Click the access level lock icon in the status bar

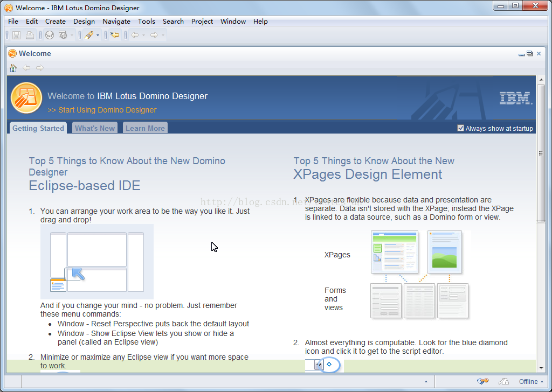pos(504,381)
